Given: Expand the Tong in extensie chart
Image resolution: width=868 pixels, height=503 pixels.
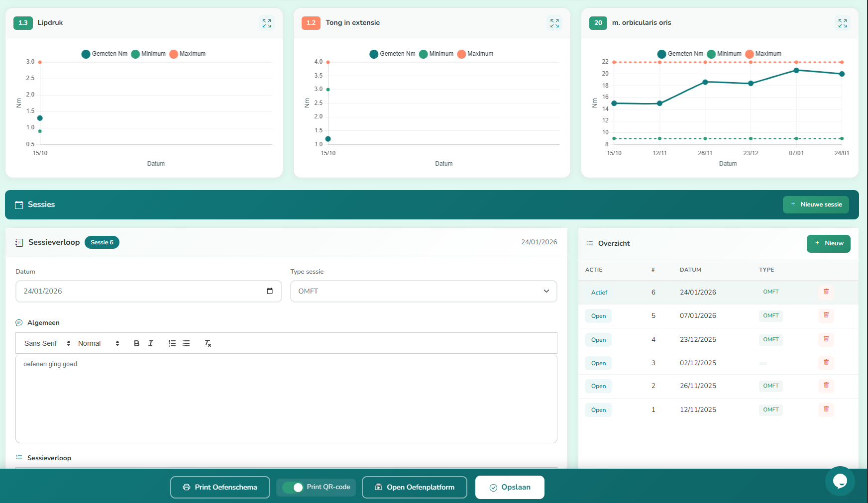Looking at the screenshot, I should point(554,23).
